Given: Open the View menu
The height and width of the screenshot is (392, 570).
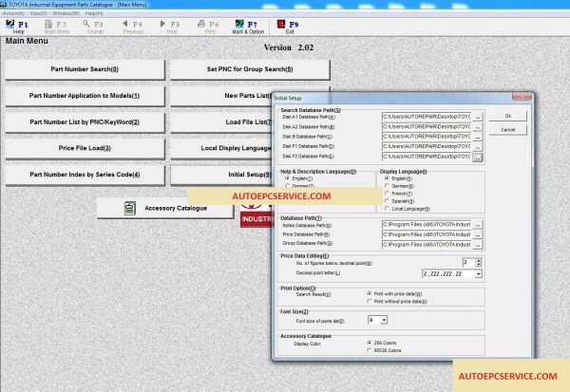Looking at the screenshot, I should click(x=38, y=13).
